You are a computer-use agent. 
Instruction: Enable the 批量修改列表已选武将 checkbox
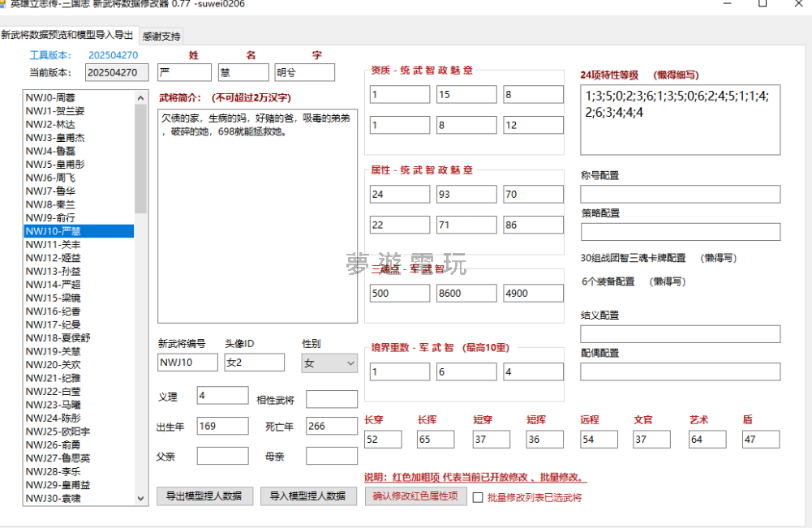tap(478, 498)
